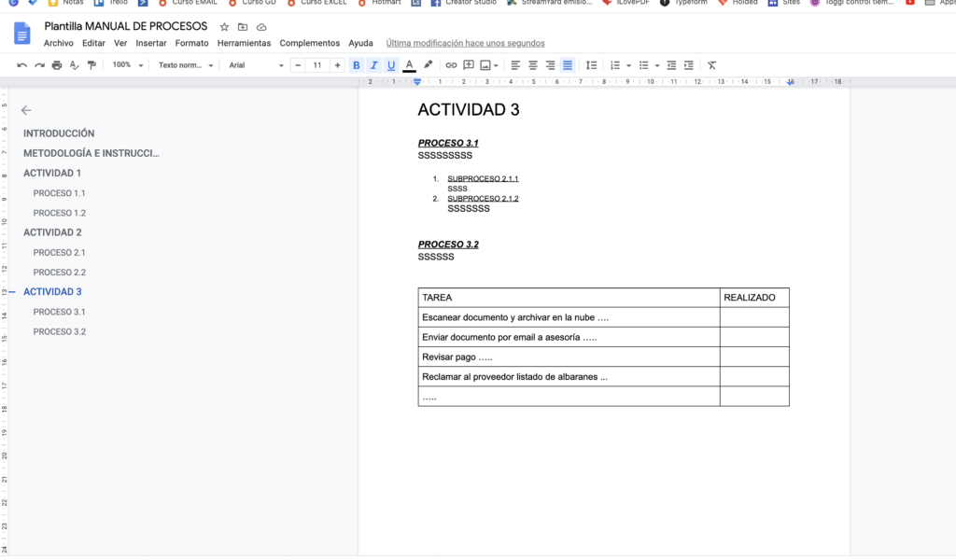Click the Insert link icon
This screenshot has height=560, width=956.
[451, 65]
